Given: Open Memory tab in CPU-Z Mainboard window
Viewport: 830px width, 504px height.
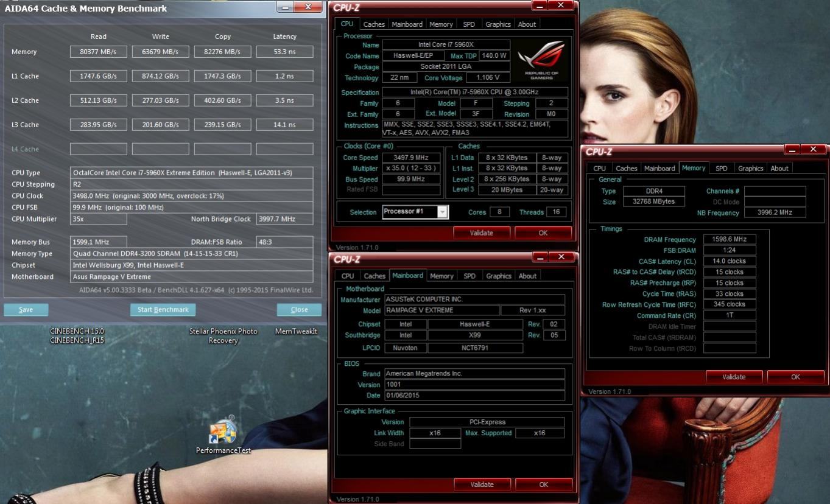Looking at the screenshot, I should point(441,276).
